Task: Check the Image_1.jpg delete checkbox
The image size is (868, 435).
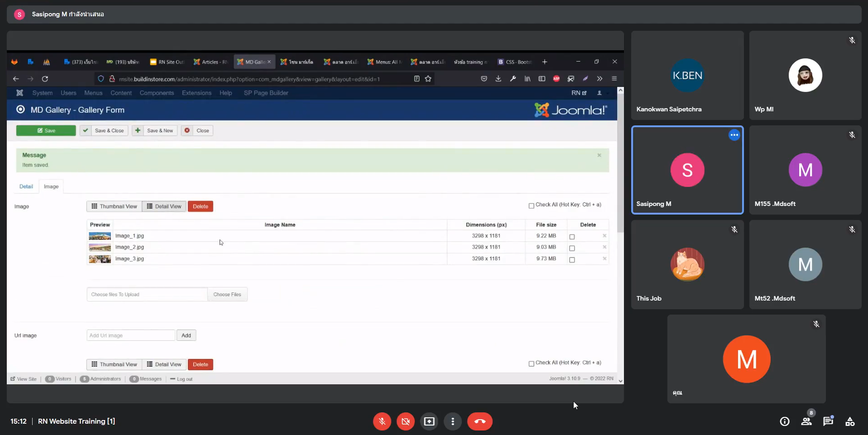Action: pos(572,237)
